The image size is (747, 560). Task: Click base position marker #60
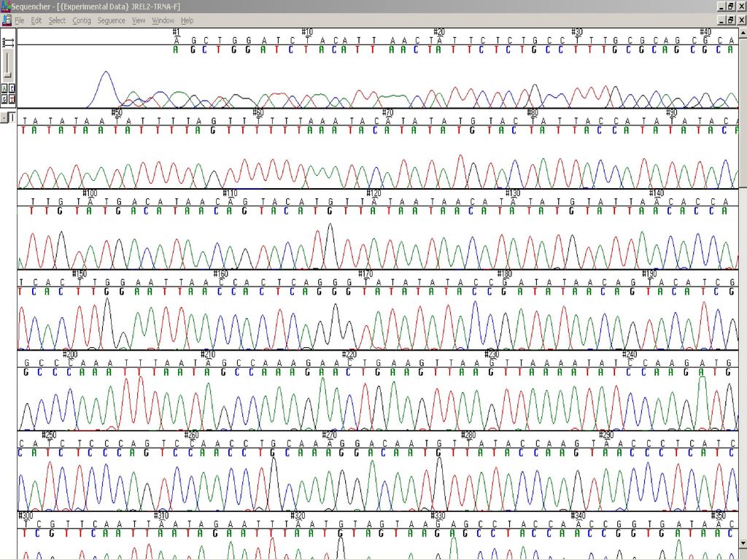[258, 112]
